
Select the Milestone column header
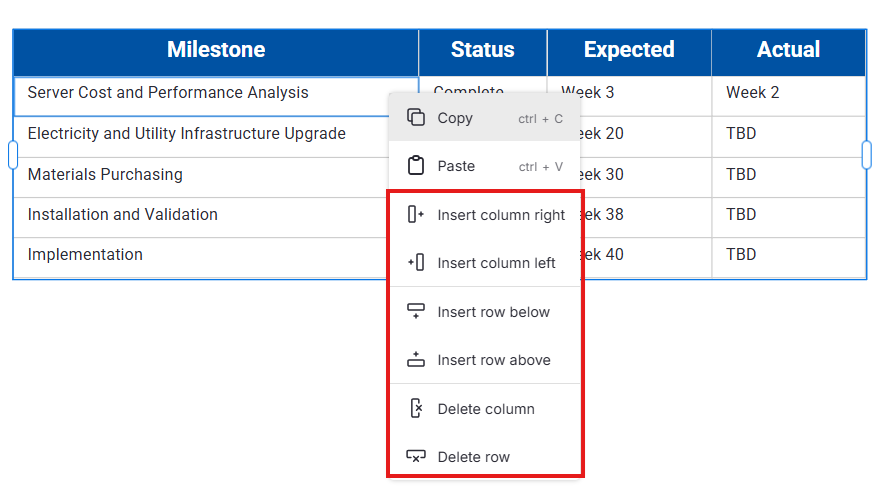pyautogui.click(x=216, y=50)
